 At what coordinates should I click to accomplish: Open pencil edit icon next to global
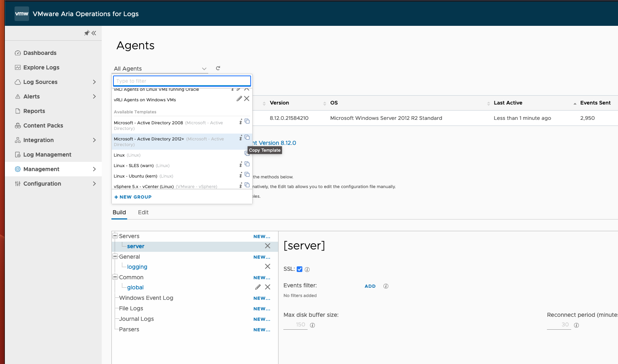coord(258,287)
